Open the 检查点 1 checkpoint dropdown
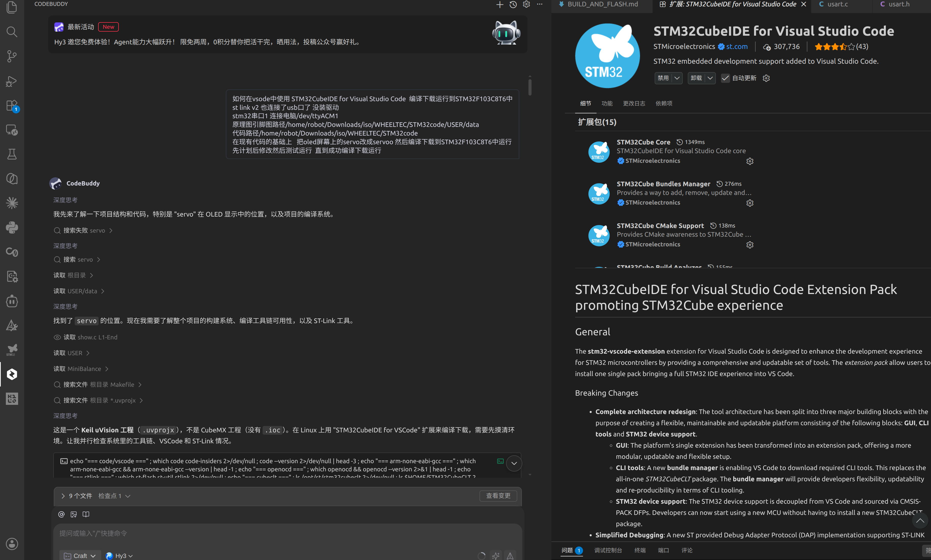Viewport: 931px width, 560px height. 114,496
